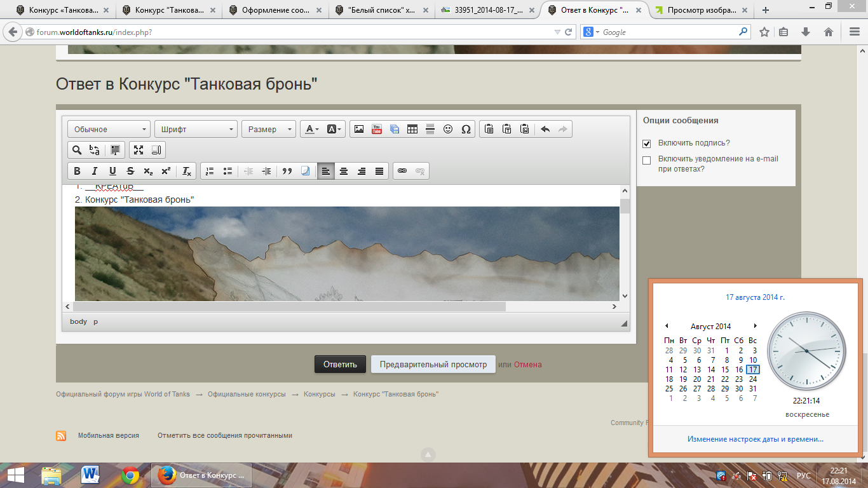Open background color picker dropdown
This screenshot has height=488, width=868.
tap(334, 129)
